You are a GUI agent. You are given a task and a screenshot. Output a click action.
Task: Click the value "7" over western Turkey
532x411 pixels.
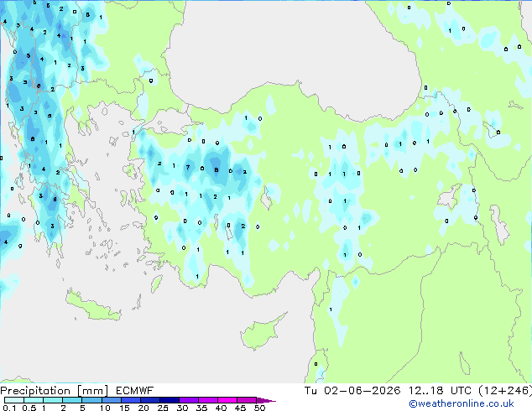188,167
